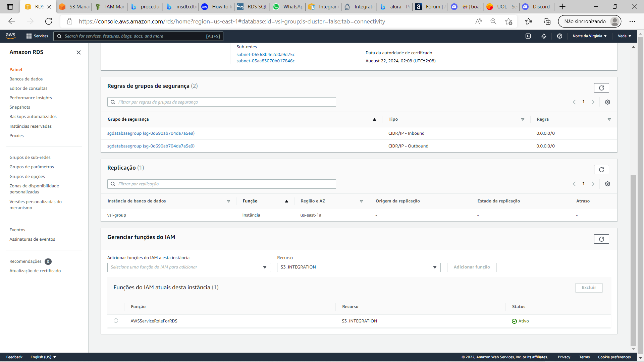
Task: Click the search input field for security groups
Action: coord(222,102)
